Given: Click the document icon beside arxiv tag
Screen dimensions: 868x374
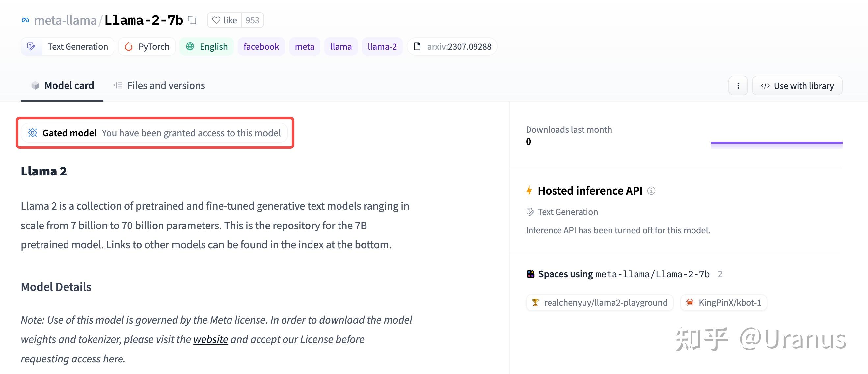Looking at the screenshot, I should 417,46.
